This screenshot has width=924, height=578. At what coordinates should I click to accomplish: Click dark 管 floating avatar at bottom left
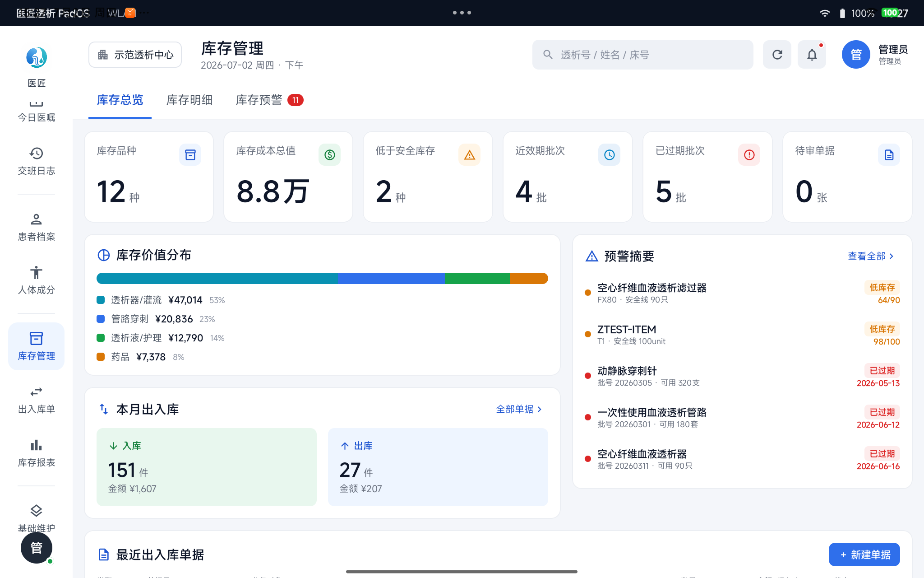pos(37,548)
